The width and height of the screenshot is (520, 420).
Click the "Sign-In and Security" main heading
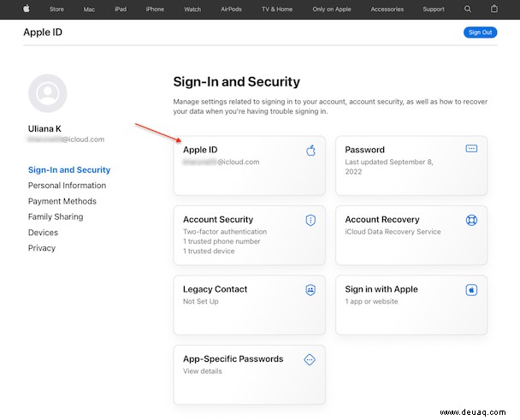pos(236,81)
